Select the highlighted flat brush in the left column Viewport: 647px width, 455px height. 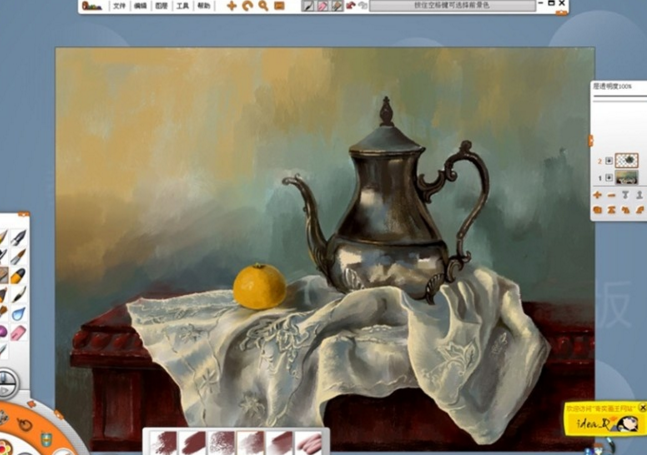point(3,275)
